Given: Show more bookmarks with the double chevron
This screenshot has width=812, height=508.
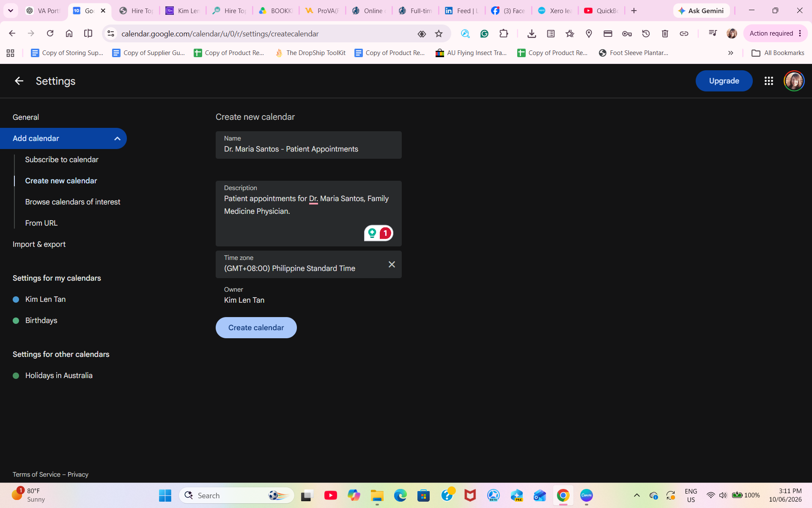Looking at the screenshot, I should coord(730,53).
